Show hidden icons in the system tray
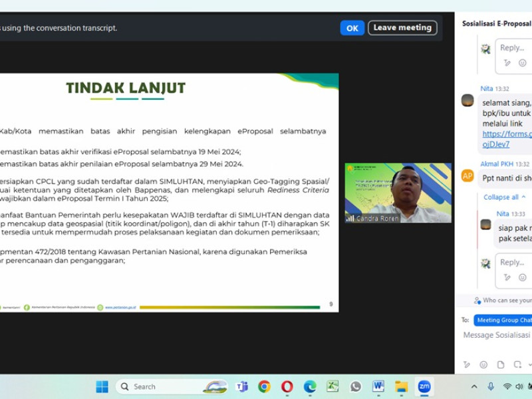Screen dimensions: 532x399 474,386
